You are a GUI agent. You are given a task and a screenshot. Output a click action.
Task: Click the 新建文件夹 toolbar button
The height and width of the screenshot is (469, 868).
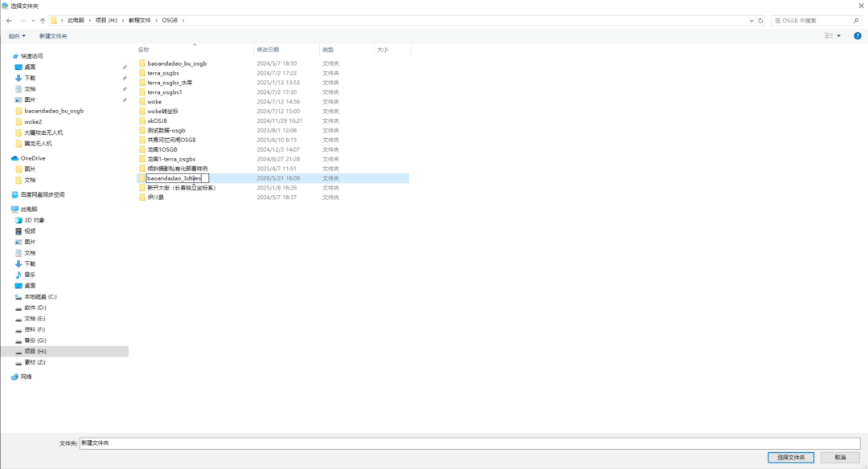(x=52, y=36)
